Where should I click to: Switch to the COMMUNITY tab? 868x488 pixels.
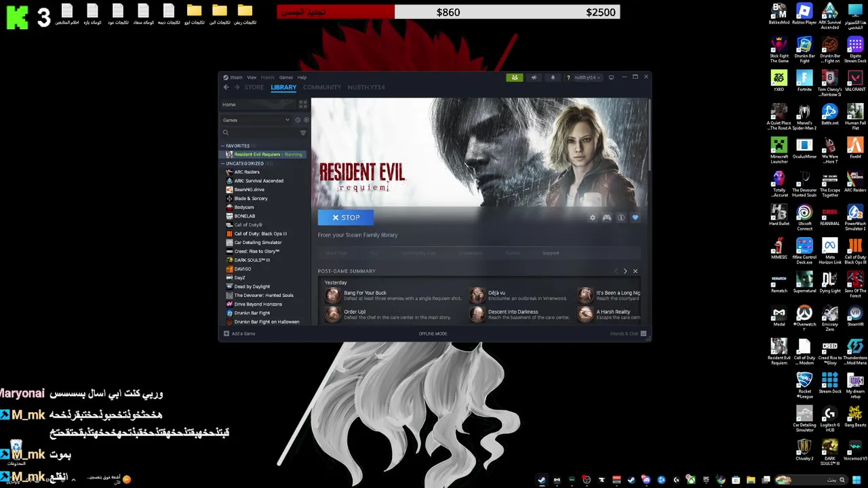coord(322,87)
